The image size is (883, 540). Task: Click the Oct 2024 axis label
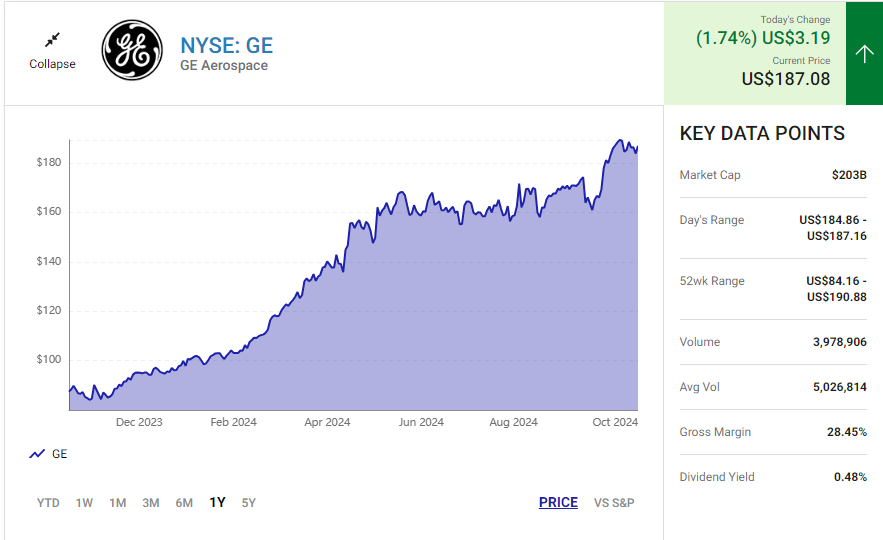615,422
